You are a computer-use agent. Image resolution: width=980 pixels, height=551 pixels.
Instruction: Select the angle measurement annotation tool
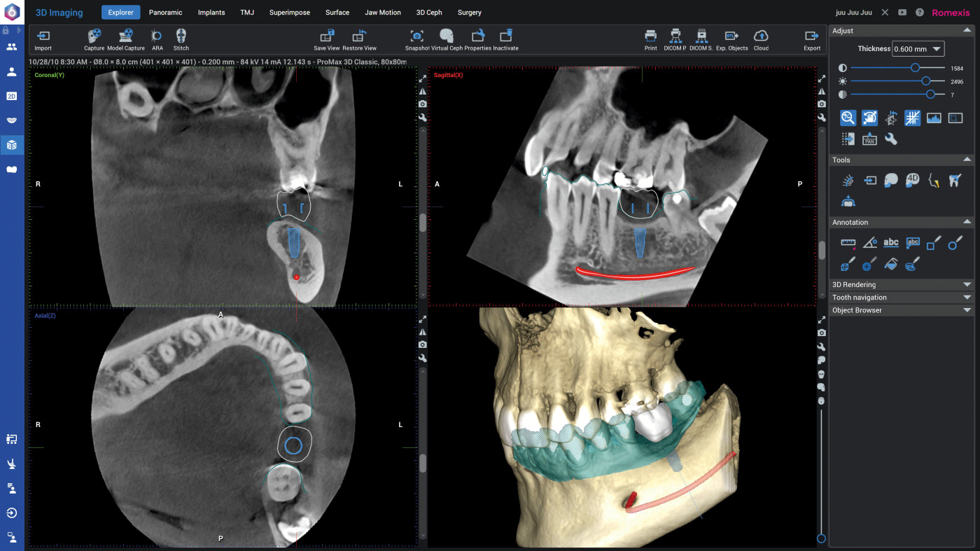point(869,243)
